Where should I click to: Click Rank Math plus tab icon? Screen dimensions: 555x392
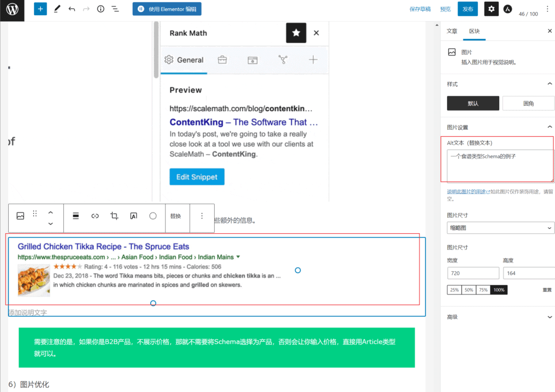313,60
